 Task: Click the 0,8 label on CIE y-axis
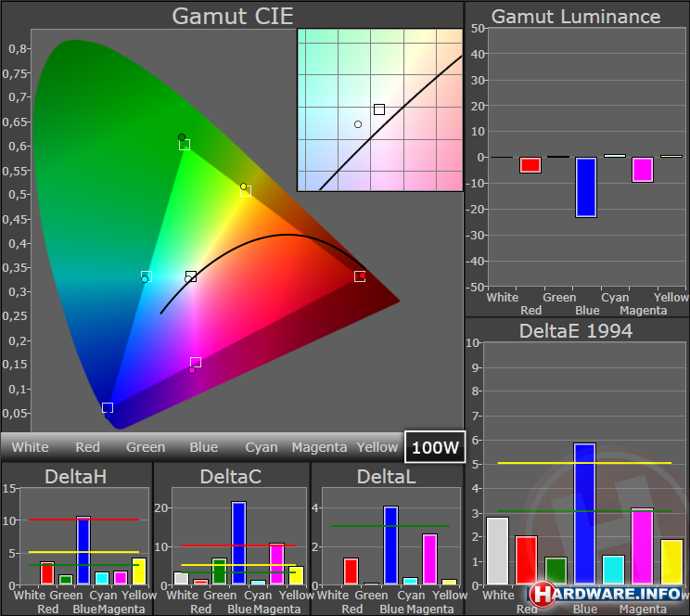[x=18, y=49]
